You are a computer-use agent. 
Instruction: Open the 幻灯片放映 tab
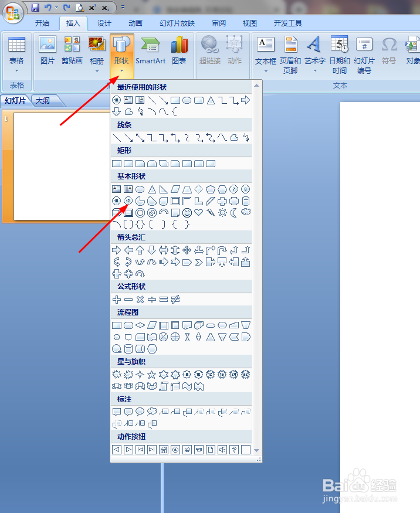click(177, 23)
